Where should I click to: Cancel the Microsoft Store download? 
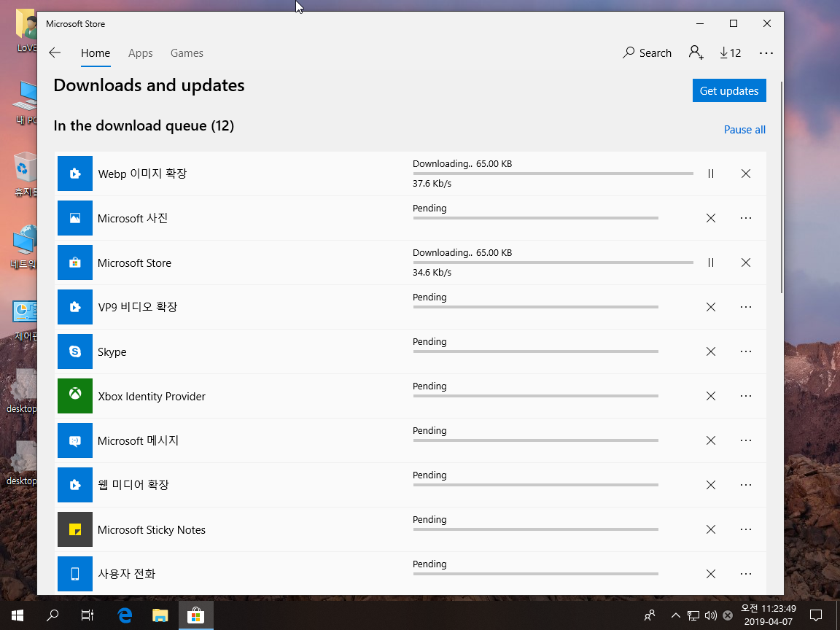(746, 262)
